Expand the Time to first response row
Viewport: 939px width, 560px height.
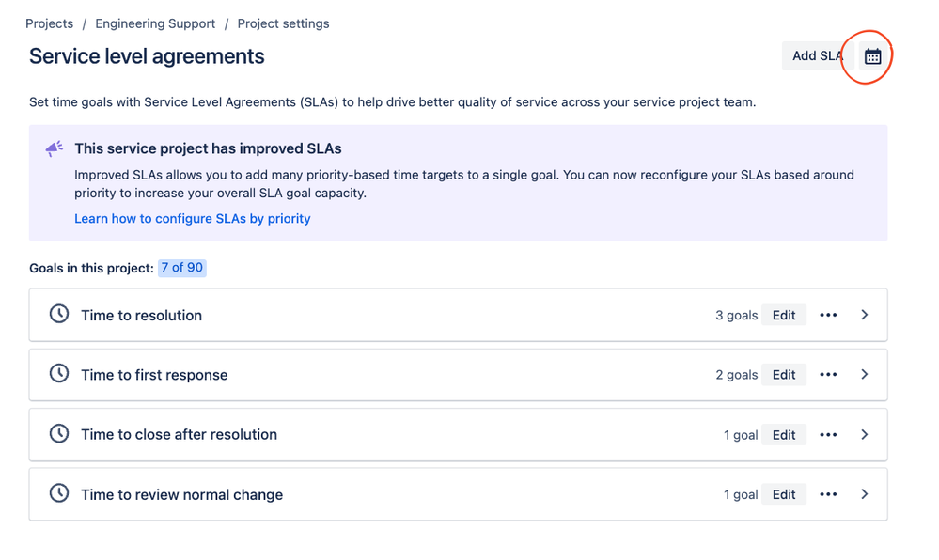tap(865, 375)
